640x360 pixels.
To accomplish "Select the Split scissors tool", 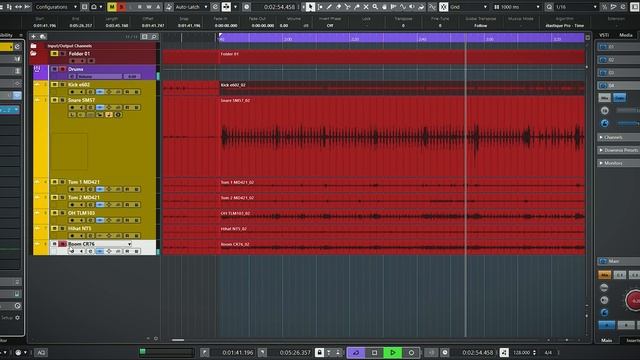I will (x=347, y=7).
